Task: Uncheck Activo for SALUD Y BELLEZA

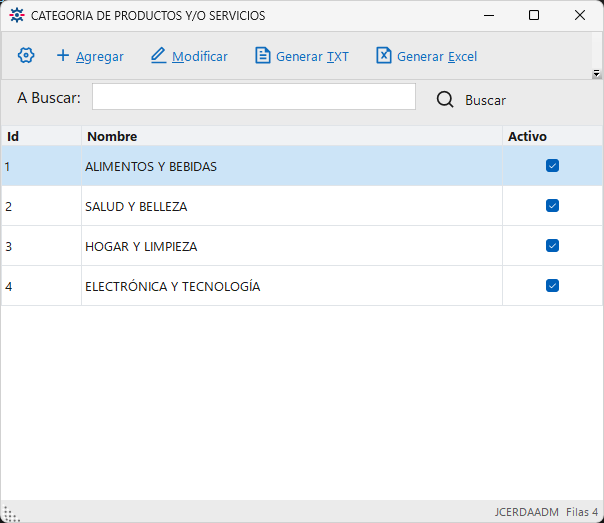Action: pos(552,206)
